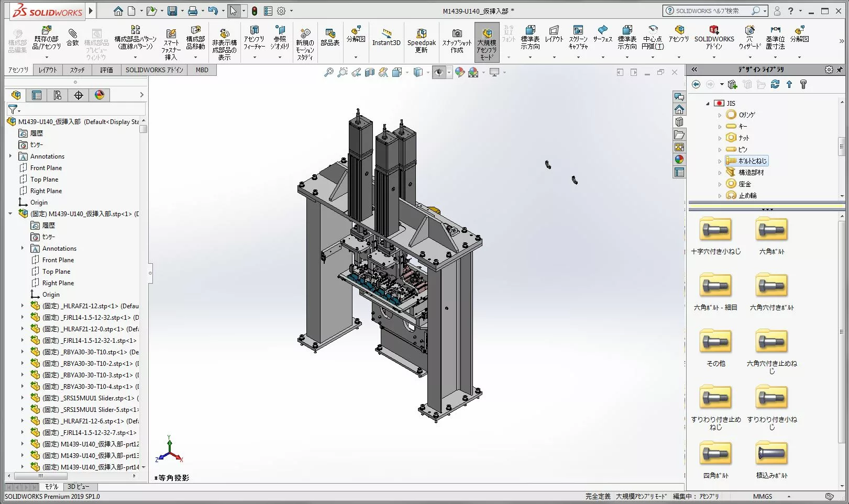Click the SOLIDWORKS ヘルプ検索 search button
This screenshot has height=504, width=849.
tap(755, 10)
